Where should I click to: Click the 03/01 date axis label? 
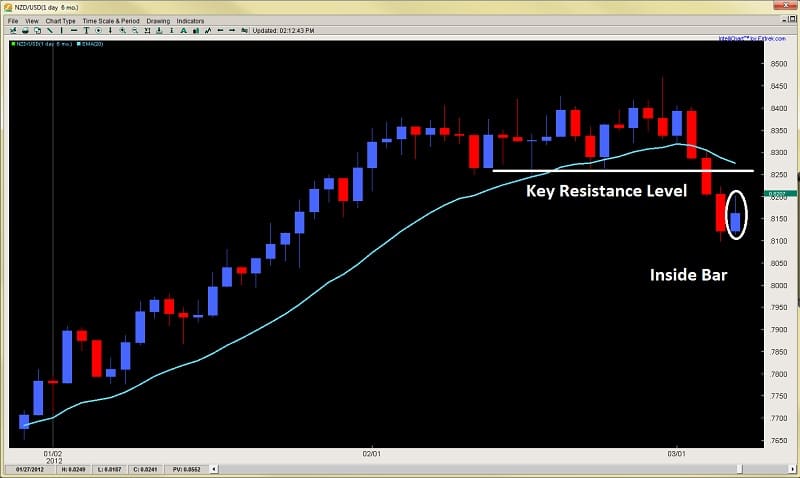677,453
